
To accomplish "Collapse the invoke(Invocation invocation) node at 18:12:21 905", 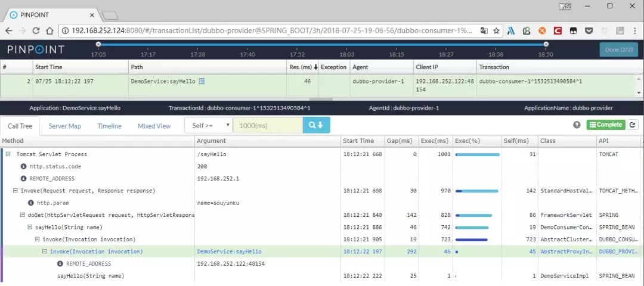I will (x=38, y=239).
